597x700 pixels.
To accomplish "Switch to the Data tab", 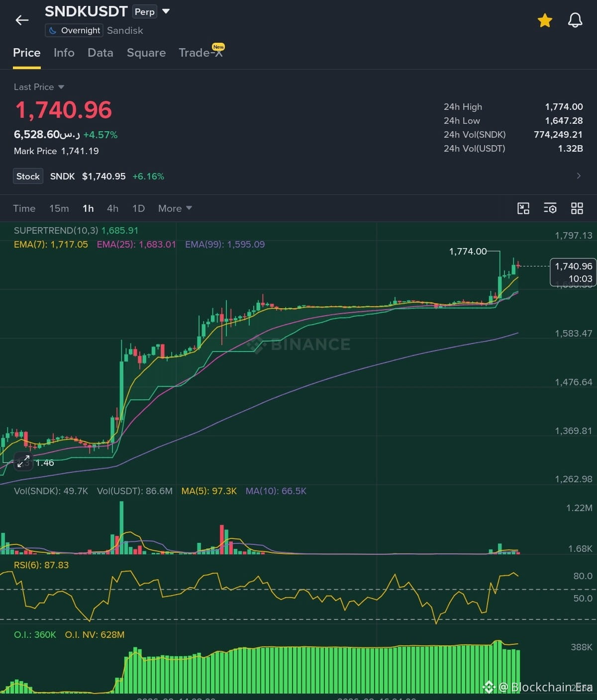I will (x=100, y=53).
